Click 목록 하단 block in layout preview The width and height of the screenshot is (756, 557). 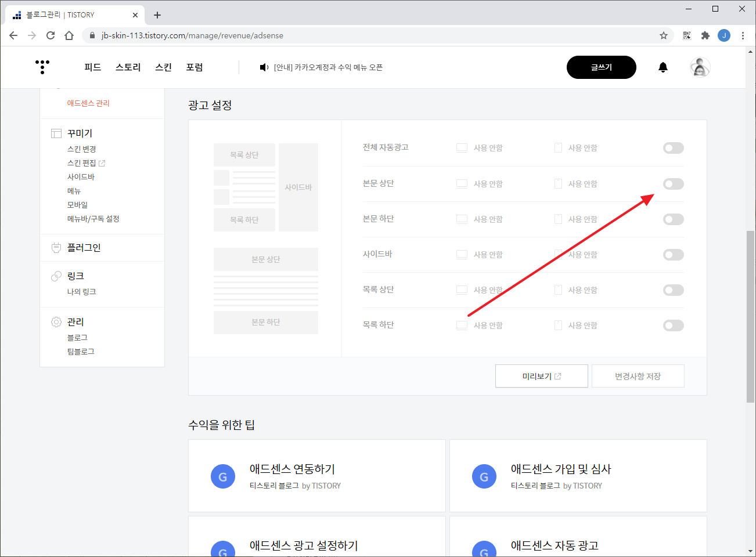[244, 220]
